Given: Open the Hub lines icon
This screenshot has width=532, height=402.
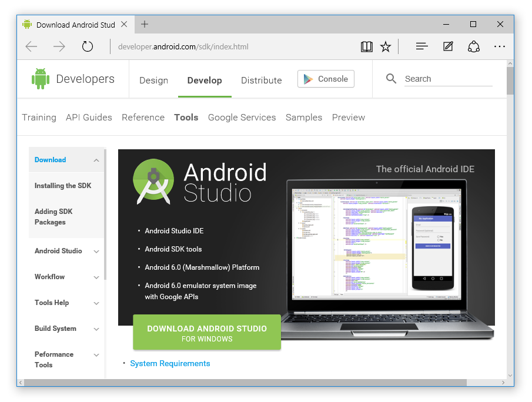Looking at the screenshot, I should point(421,46).
